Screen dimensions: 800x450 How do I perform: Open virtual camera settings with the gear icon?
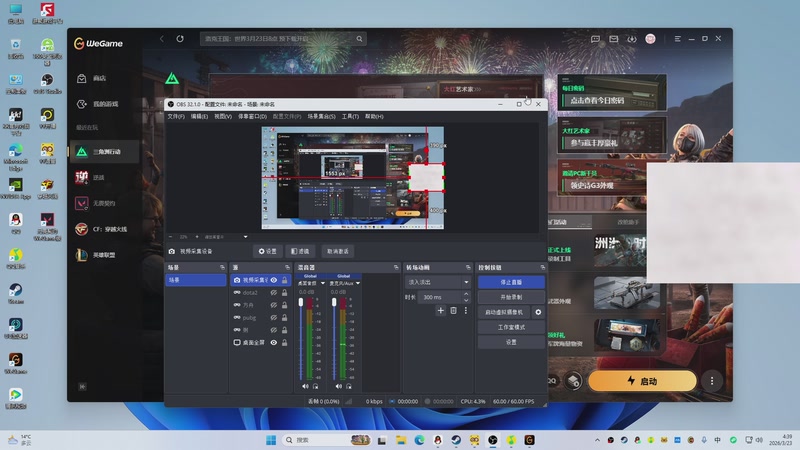[538, 312]
